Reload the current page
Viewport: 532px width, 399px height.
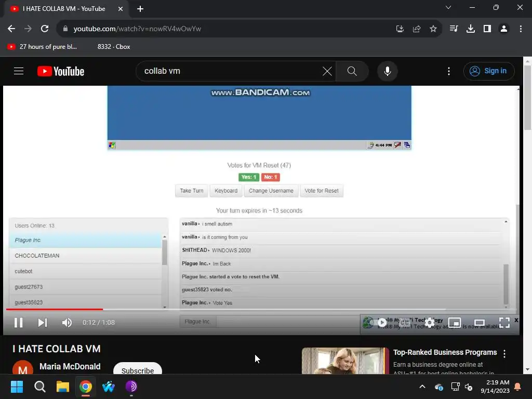pos(45,29)
